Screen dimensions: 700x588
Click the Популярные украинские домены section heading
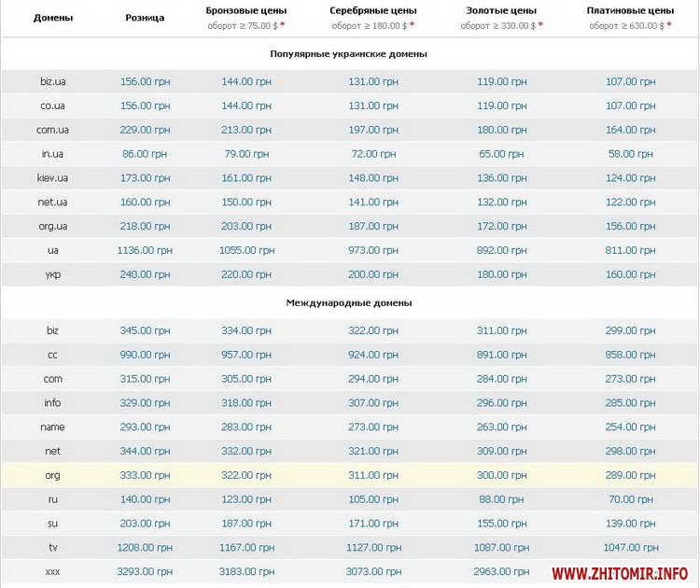348,54
